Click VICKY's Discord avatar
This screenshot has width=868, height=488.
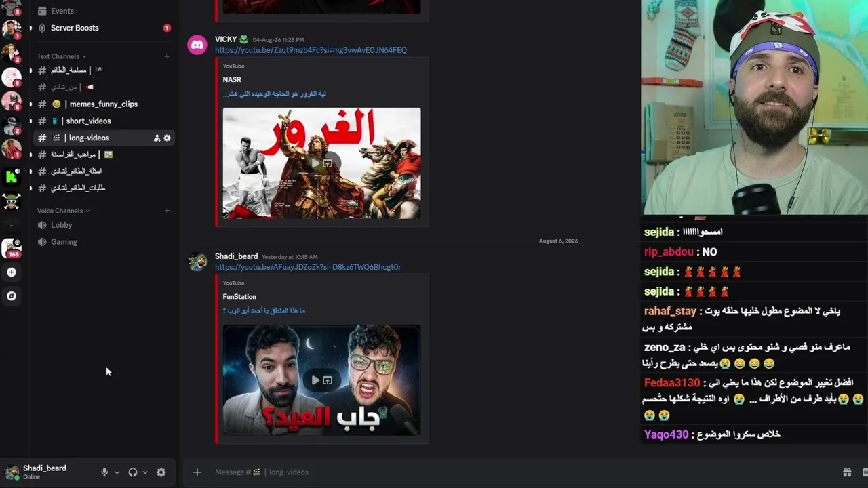tap(197, 45)
